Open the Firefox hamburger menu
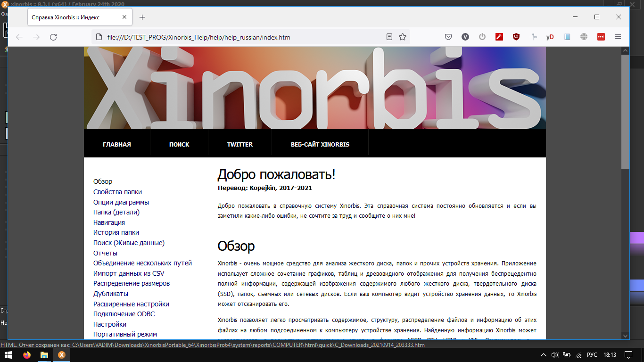This screenshot has width=644, height=362. pos(618,37)
